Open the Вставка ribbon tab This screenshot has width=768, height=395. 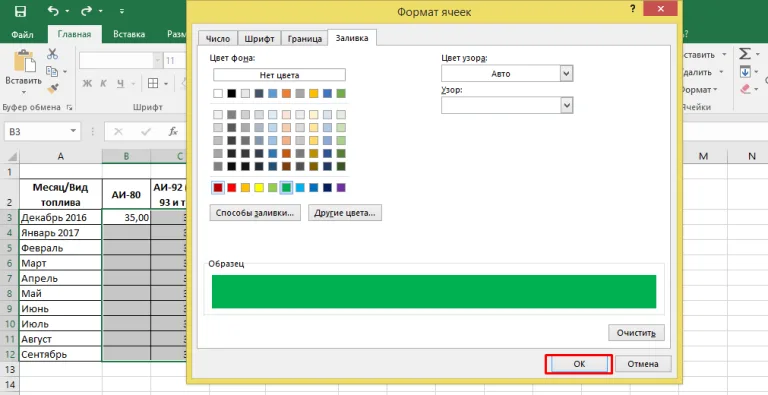point(129,34)
